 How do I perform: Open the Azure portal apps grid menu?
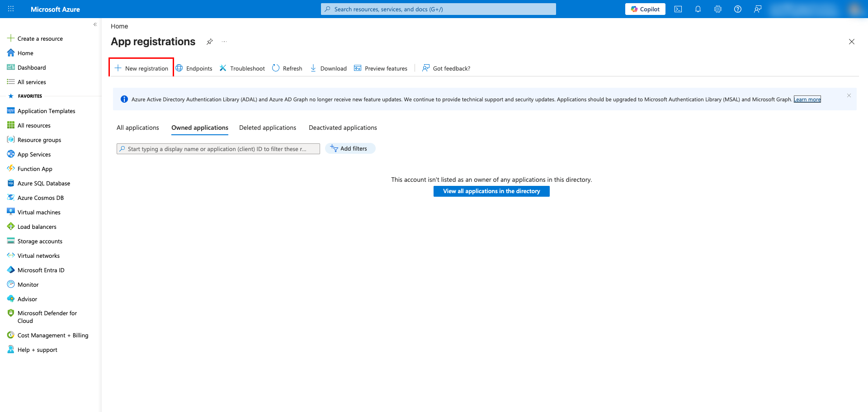11,9
